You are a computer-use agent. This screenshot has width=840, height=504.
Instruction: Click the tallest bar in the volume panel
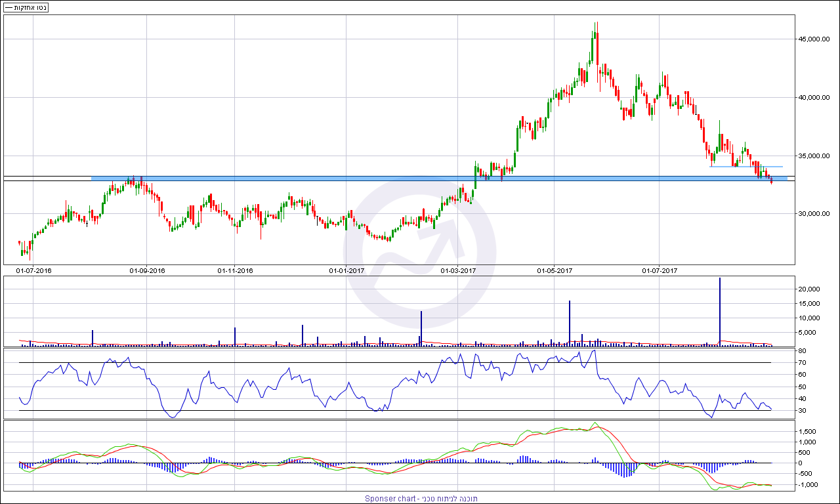point(720,312)
